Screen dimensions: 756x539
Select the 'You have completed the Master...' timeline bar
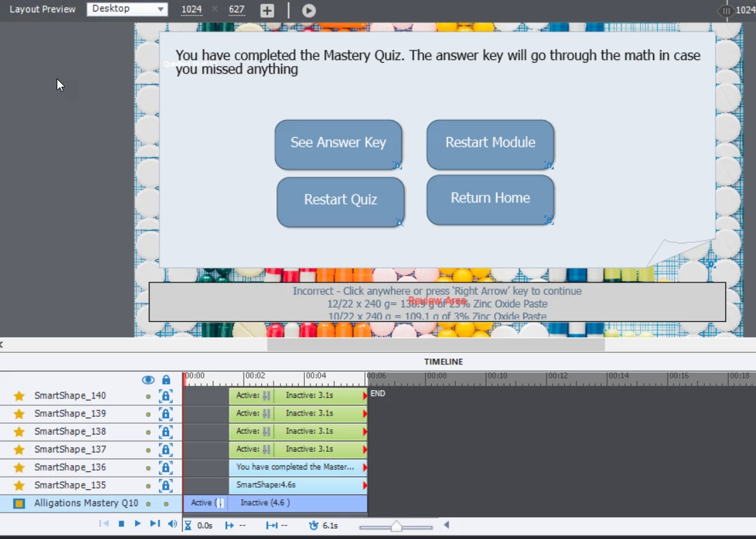pos(298,467)
